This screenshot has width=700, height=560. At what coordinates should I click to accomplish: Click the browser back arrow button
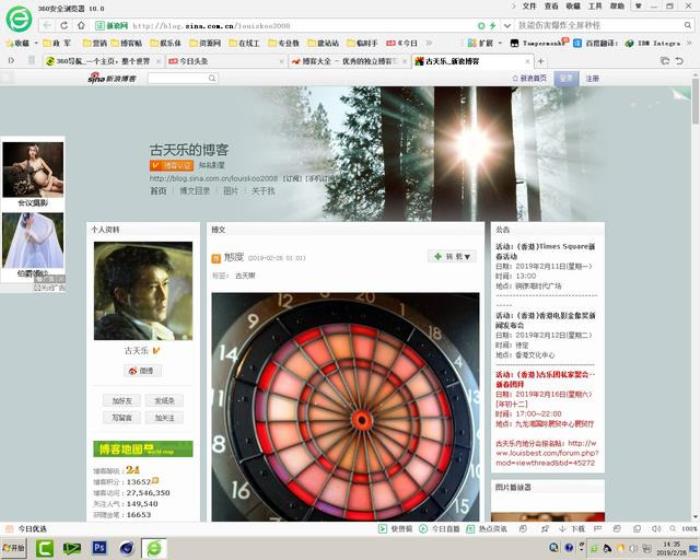coord(48,25)
